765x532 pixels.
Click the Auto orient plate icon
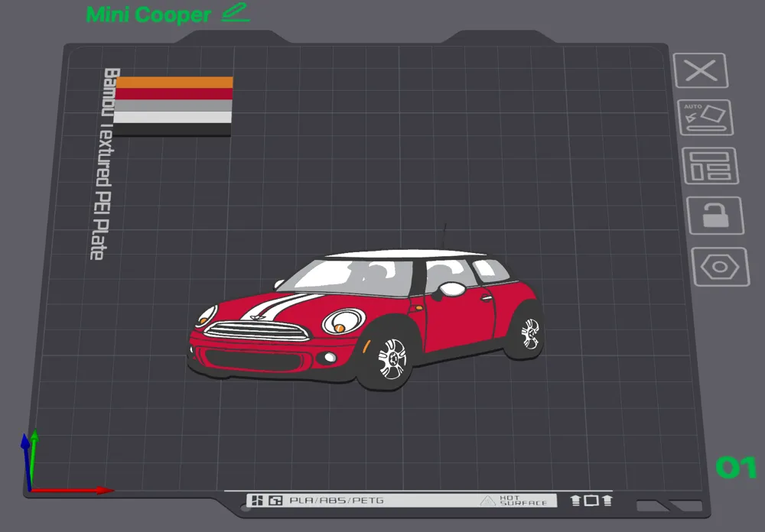pos(705,118)
